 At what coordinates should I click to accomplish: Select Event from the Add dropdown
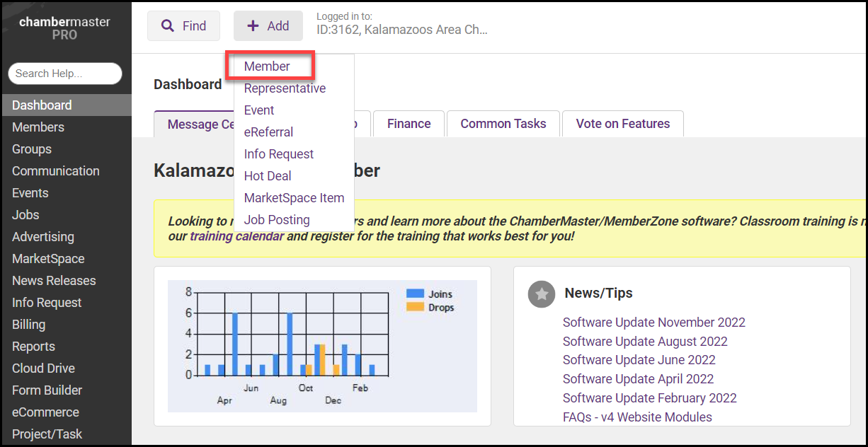point(259,110)
